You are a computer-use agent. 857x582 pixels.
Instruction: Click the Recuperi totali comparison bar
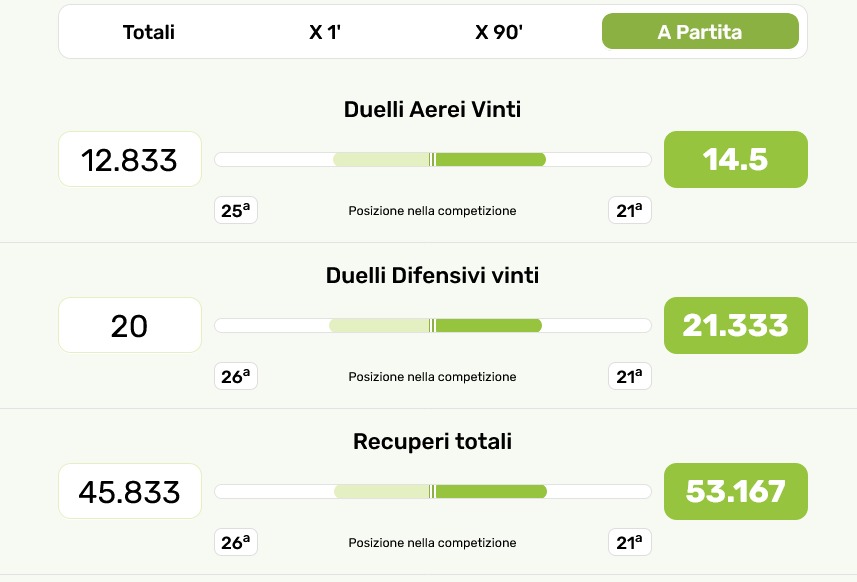click(432, 491)
